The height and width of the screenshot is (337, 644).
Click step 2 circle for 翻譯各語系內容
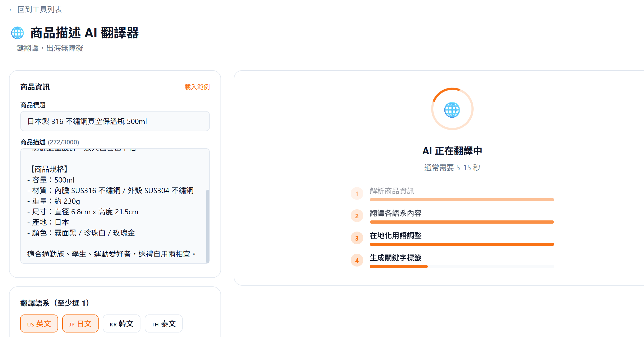pos(357,216)
